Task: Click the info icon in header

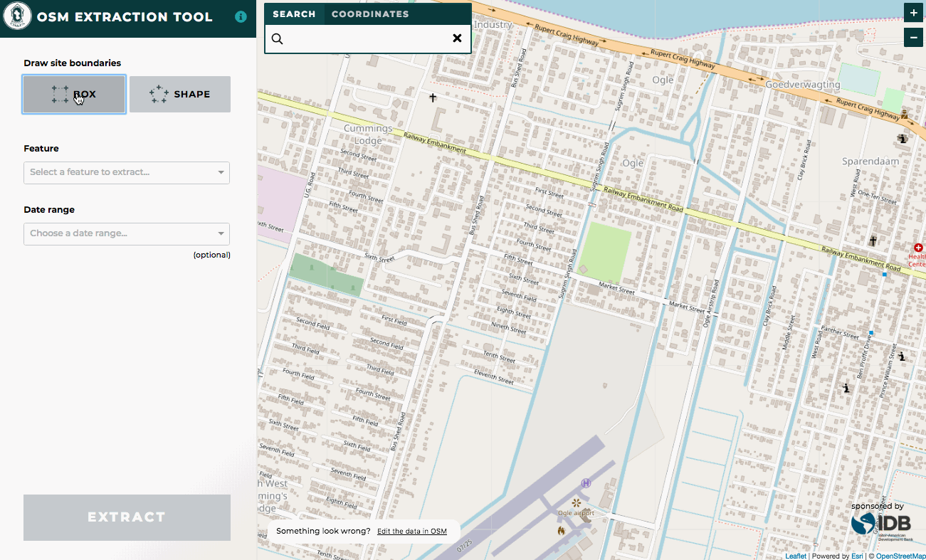Action: [241, 16]
